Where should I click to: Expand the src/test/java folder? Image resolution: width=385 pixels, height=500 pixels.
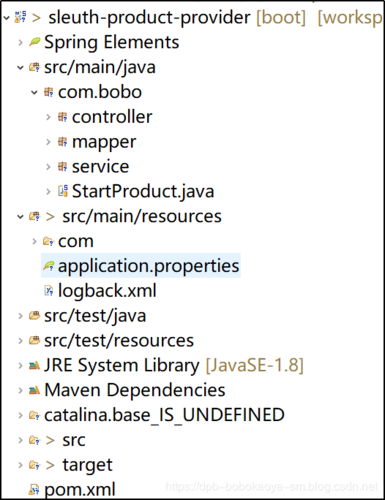(20, 316)
